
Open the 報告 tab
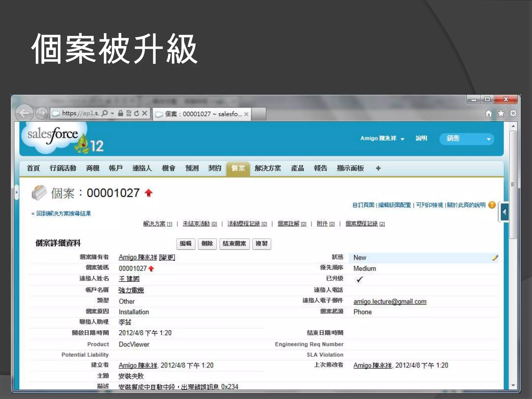click(321, 168)
